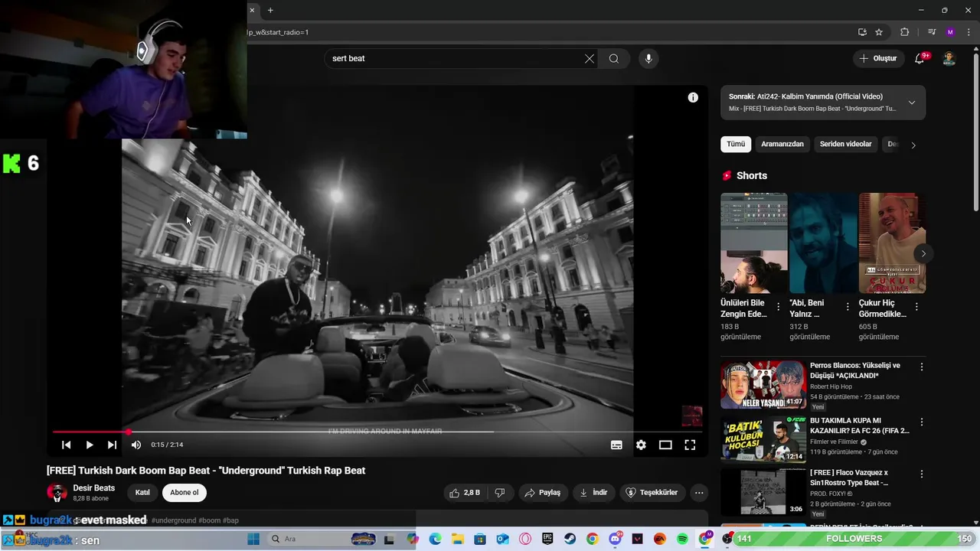
Task: Click the Oluştur create button
Action: point(877,59)
